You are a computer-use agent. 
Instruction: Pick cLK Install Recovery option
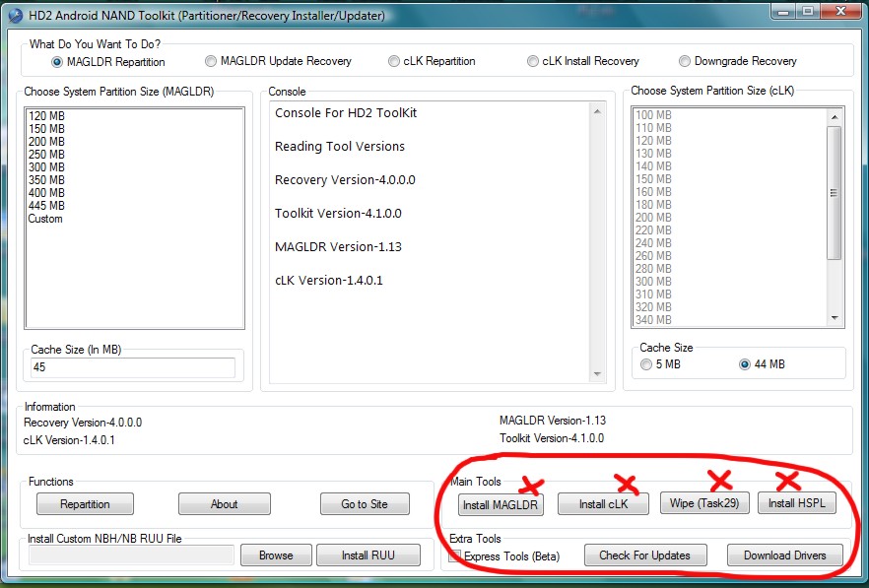point(533,61)
